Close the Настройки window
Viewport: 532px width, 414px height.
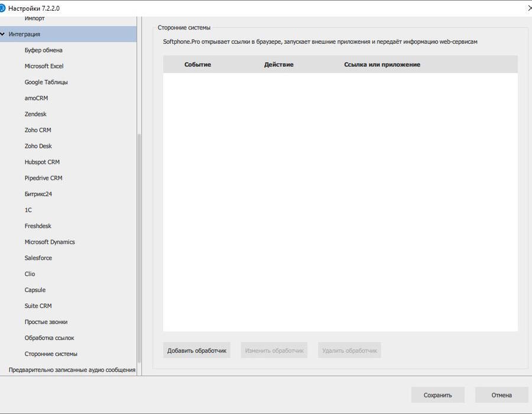(529, 8)
